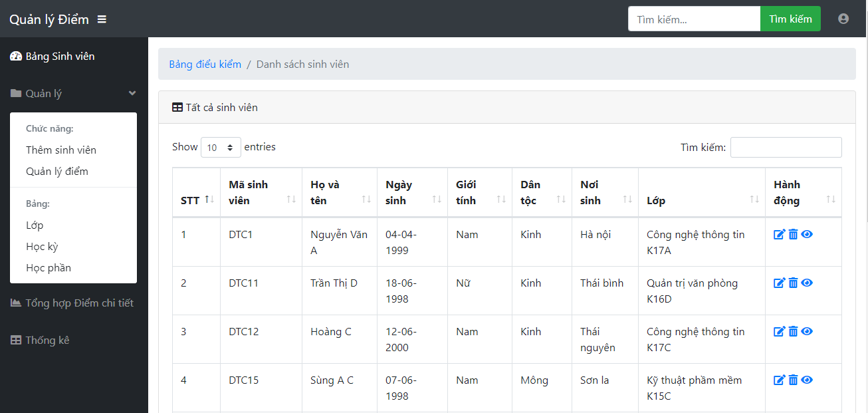Open the Show 10 entries dropdown

[221, 147]
